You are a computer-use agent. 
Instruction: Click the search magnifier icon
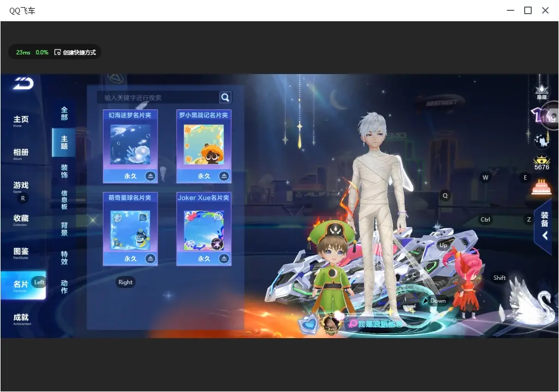226,97
